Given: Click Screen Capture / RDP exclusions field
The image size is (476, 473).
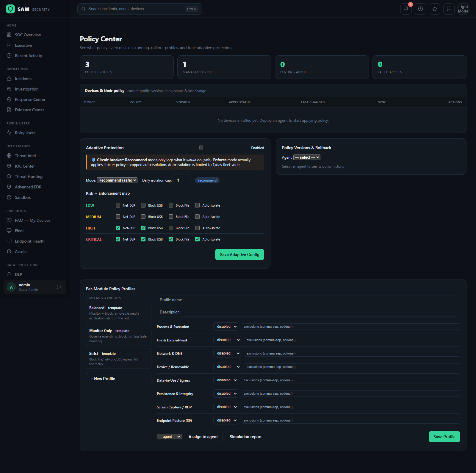Looking at the screenshot, I should click(350, 407).
